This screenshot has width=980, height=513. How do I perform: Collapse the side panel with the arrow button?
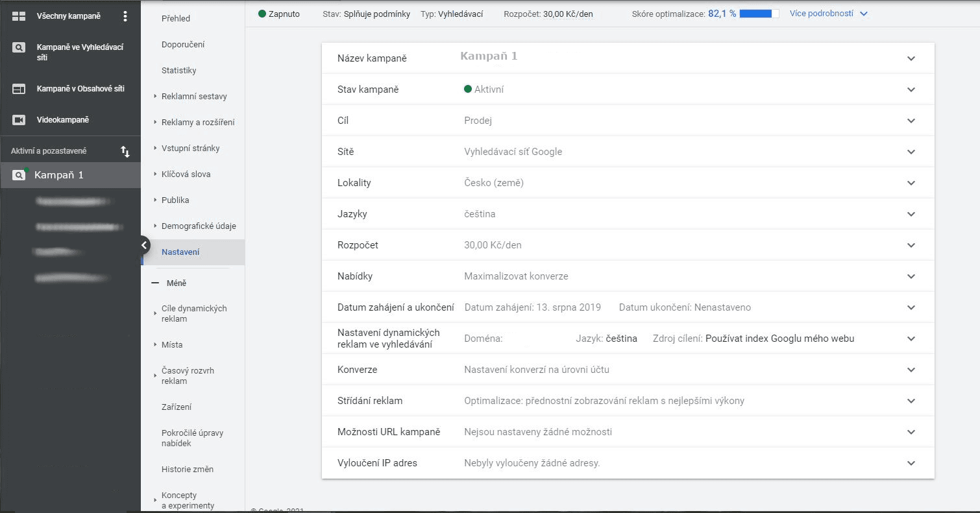coord(144,245)
